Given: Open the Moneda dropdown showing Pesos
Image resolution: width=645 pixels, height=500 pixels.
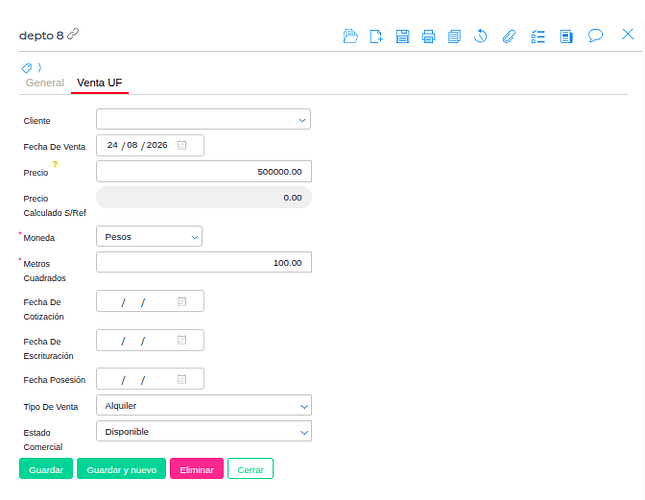Looking at the screenshot, I should (x=149, y=236).
